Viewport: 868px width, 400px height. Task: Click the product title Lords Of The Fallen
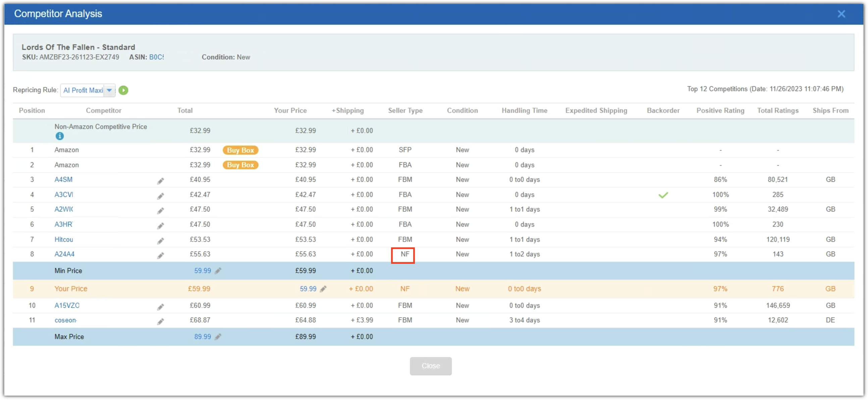click(x=78, y=47)
